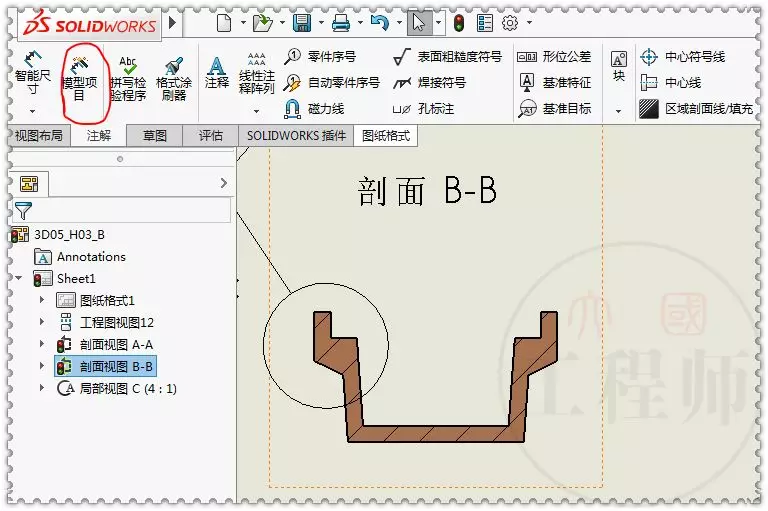The image size is (768, 511).
Task: Open the Print dropdown arrow
Action: click(360, 23)
